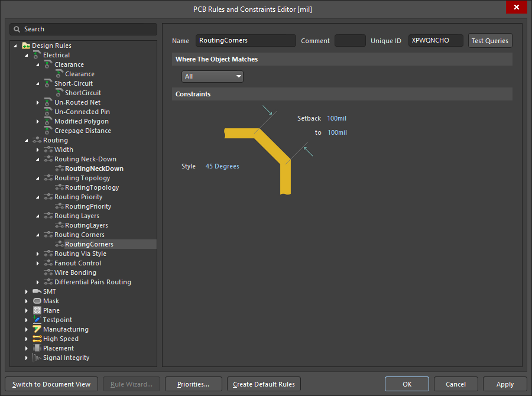
Task: Open the Priorities dialog button
Action: [x=193, y=384]
